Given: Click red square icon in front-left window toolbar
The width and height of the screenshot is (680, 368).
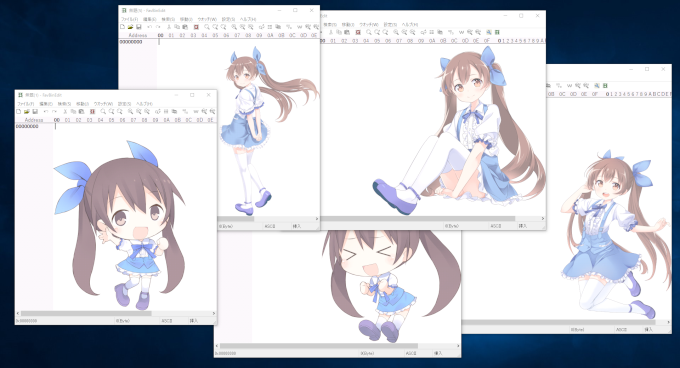Looking at the screenshot, I should [92, 112].
